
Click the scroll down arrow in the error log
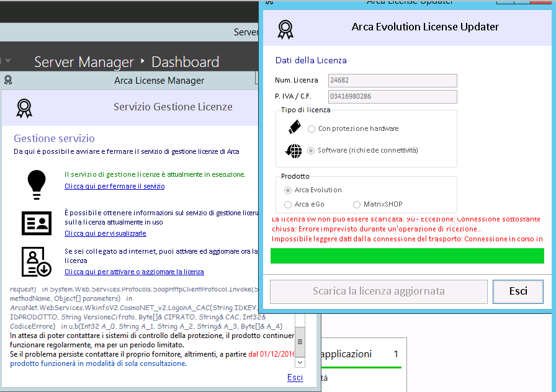pyautogui.click(x=300, y=362)
